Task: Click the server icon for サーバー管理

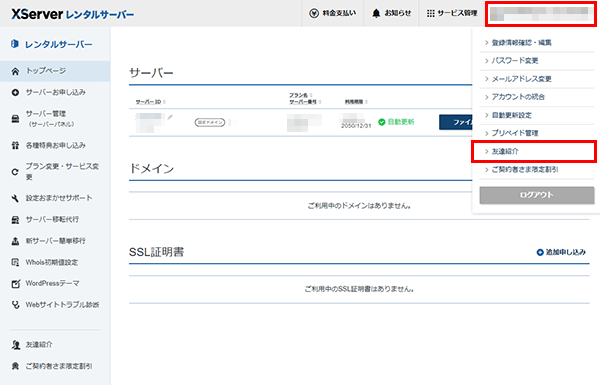Action: [15, 119]
